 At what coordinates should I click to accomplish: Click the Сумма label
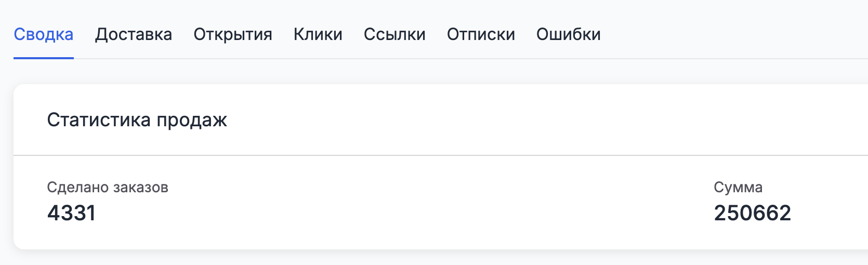click(738, 187)
